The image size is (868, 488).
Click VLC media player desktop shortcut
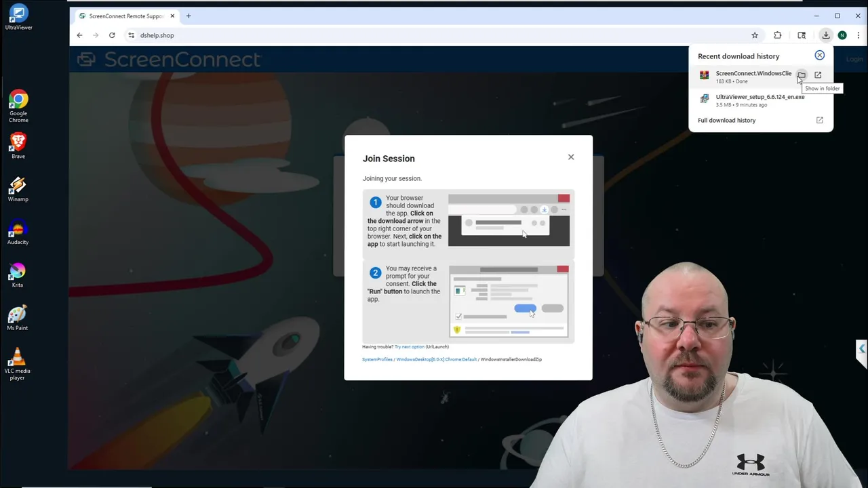pyautogui.click(x=18, y=364)
